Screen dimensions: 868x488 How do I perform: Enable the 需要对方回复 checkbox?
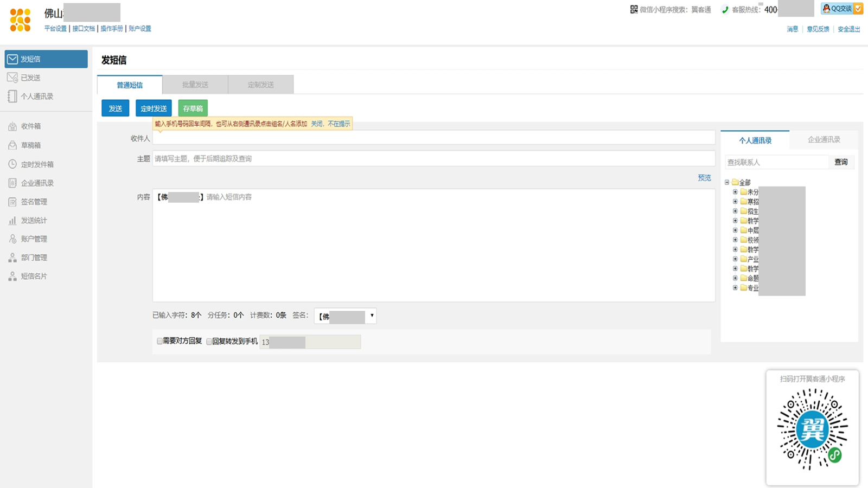tap(159, 341)
